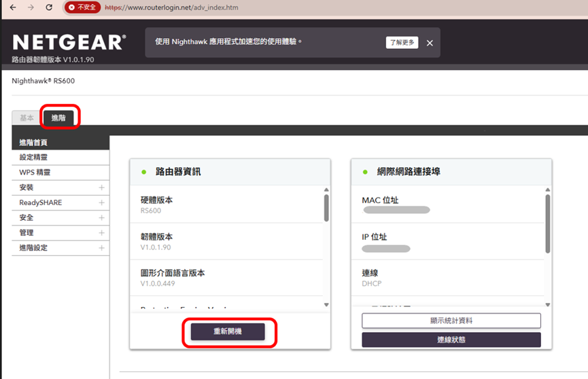Click the green status dot beside 網際網路連接埠
This screenshot has width=588, height=379.
[365, 172]
